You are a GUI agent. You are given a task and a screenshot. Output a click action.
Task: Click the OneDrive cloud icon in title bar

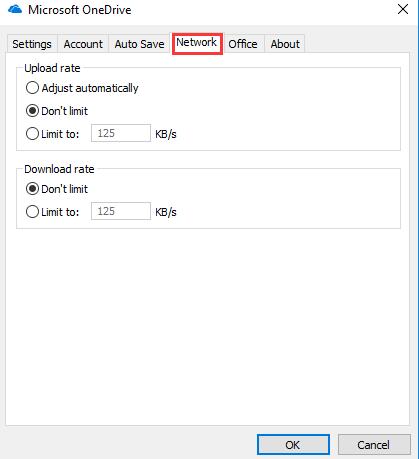click(x=15, y=9)
